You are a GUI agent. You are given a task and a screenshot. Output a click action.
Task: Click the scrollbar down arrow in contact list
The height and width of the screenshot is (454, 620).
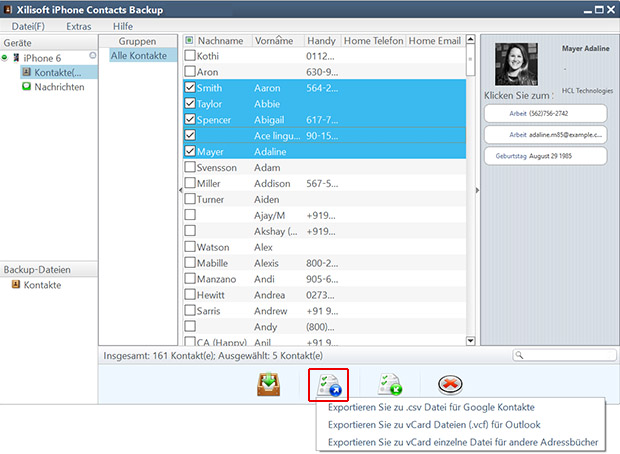[x=470, y=341]
